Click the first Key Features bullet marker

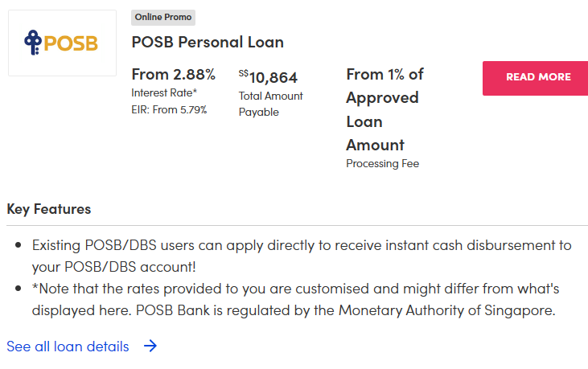click(17, 245)
